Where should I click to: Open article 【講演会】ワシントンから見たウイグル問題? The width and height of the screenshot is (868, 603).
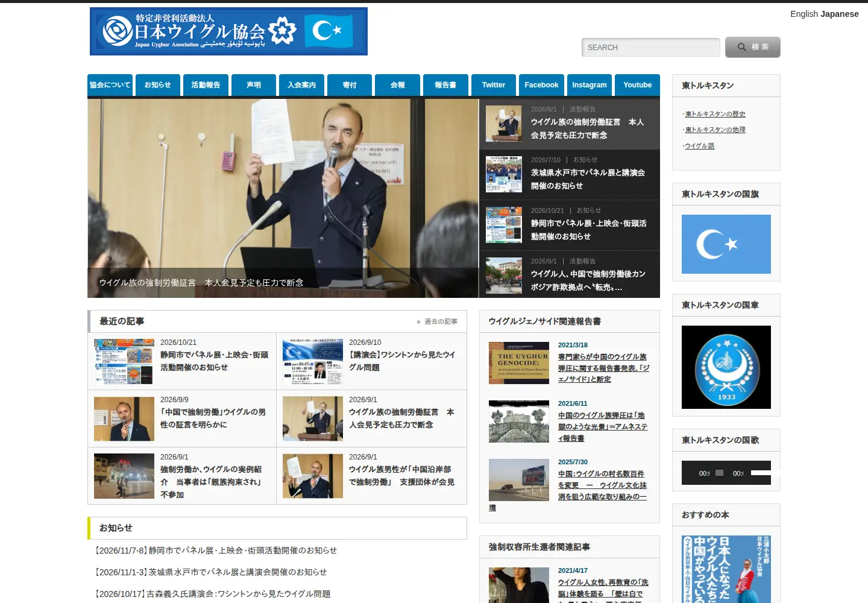(x=402, y=361)
